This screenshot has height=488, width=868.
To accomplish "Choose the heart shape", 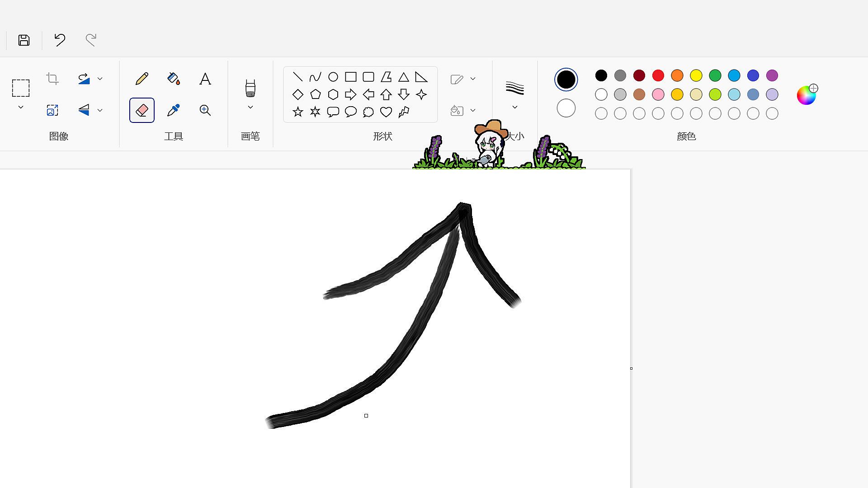I will click(x=386, y=112).
